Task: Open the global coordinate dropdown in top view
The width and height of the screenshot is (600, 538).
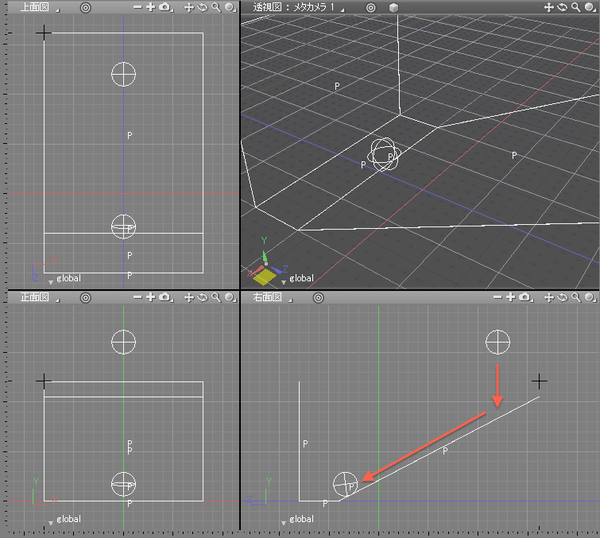Action: [65, 279]
